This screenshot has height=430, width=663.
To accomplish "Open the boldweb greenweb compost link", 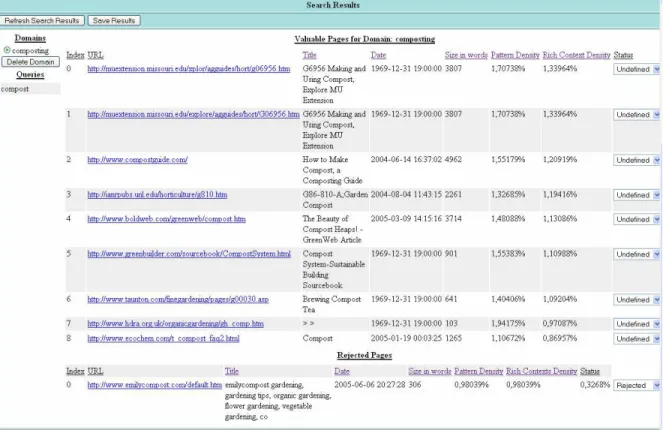I will (166, 219).
